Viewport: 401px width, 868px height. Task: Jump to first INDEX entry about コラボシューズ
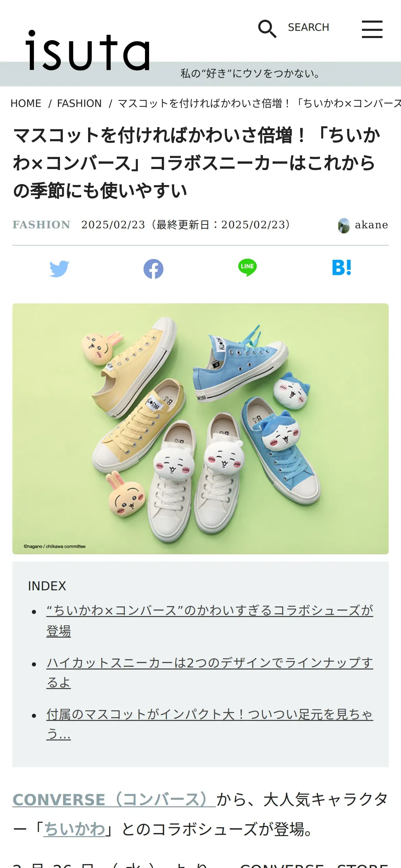point(210,620)
